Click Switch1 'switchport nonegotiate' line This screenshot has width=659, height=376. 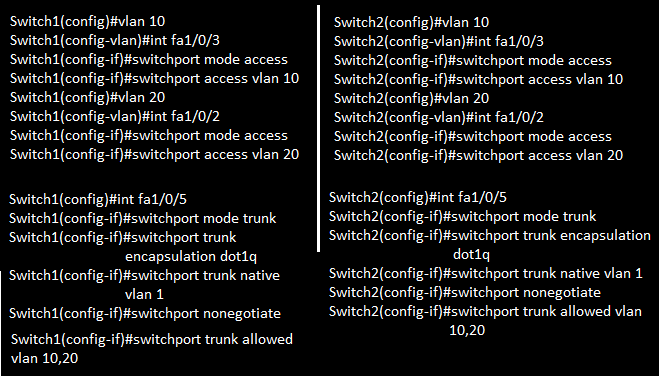[145, 313]
